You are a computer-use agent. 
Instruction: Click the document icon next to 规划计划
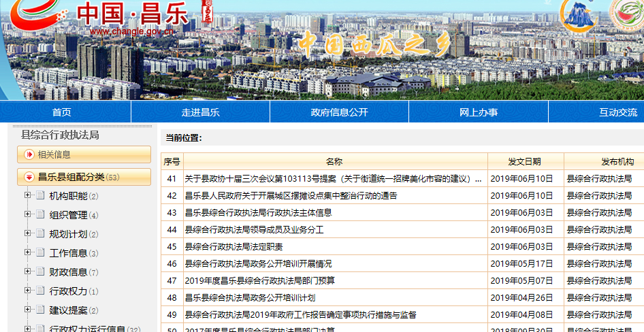click(x=39, y=234)
